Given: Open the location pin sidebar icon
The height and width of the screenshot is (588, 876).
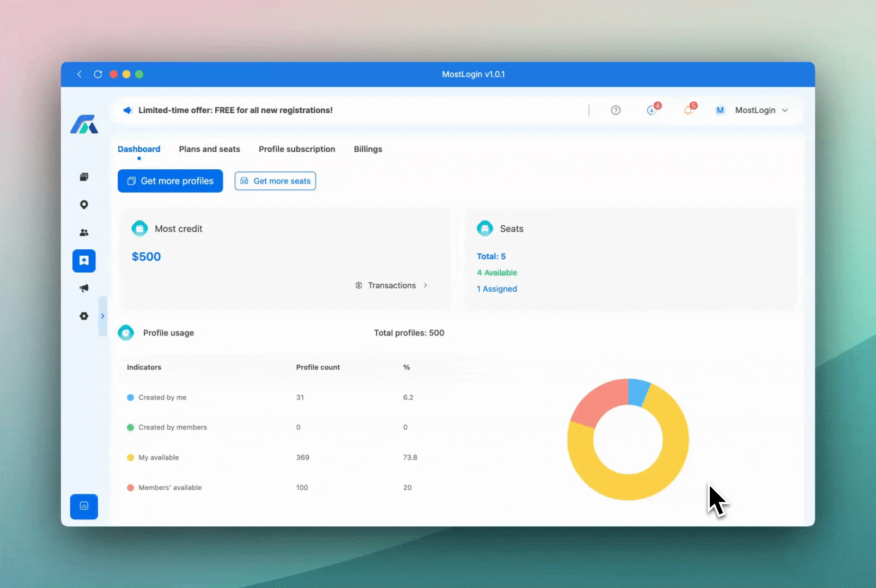Looking at the screenshot, I should (x=84, y=205).
